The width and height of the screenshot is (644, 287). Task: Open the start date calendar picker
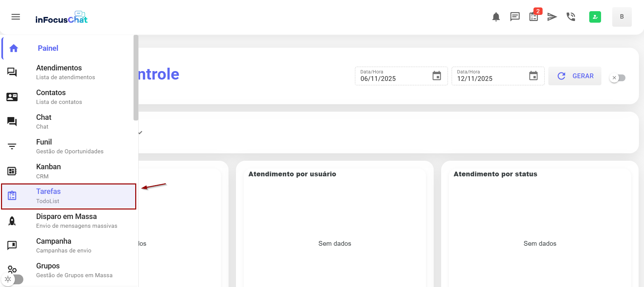point(437,76)
